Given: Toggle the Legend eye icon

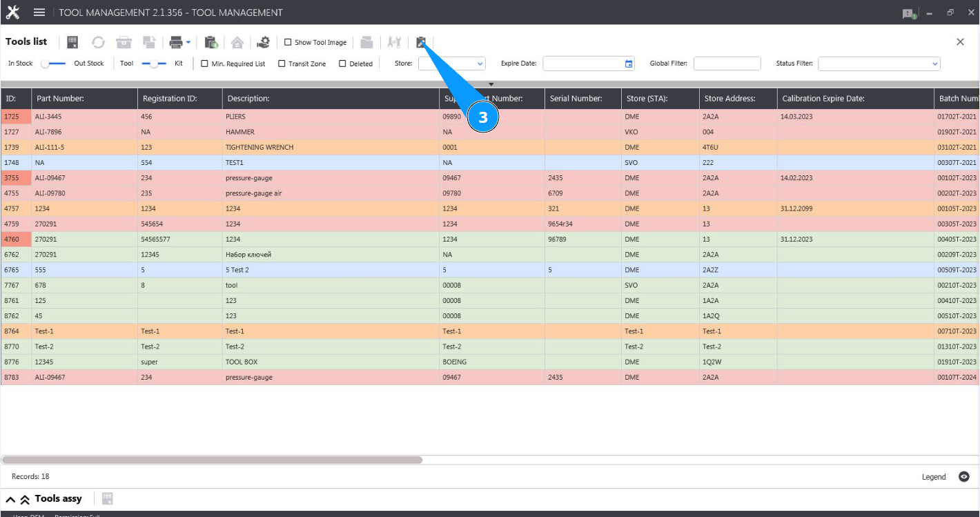Looking at the screenshot, I should (x=964, y=477).
